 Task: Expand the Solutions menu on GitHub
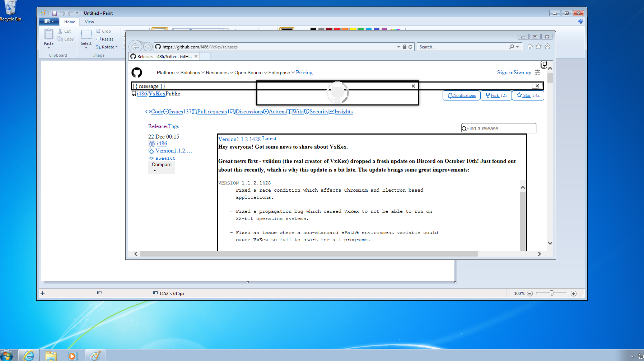tap(192, 72)
